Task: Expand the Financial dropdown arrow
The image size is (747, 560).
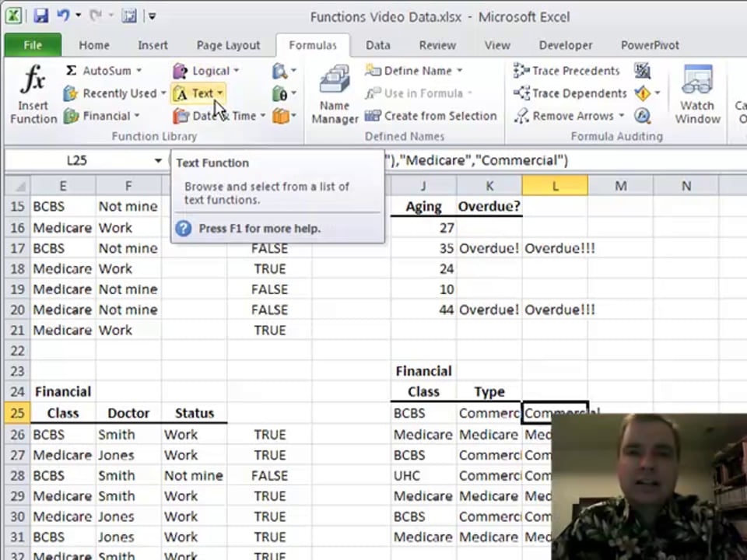Action: (x=137, y=116)
